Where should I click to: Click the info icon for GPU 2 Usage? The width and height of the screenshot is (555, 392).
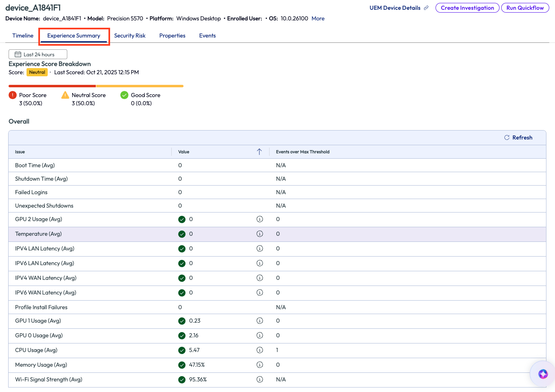click(x=259, y=219)
